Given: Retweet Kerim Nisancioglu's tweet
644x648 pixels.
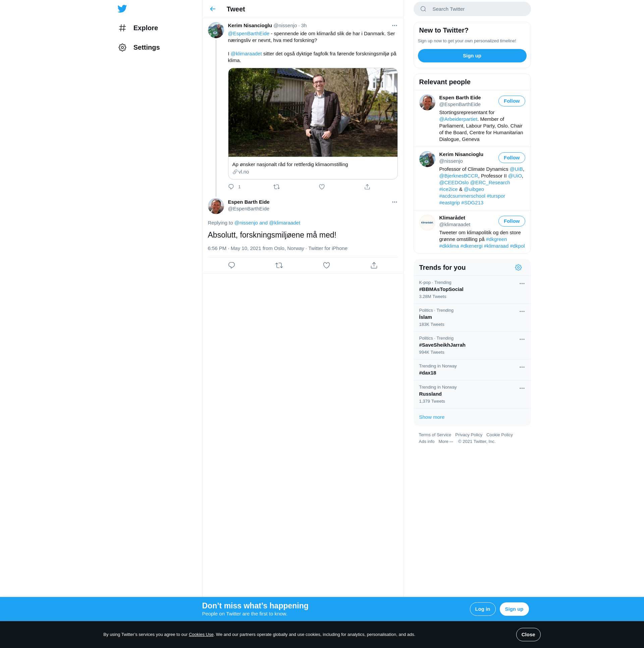Looking at the screenshot, I should (276, 187).
